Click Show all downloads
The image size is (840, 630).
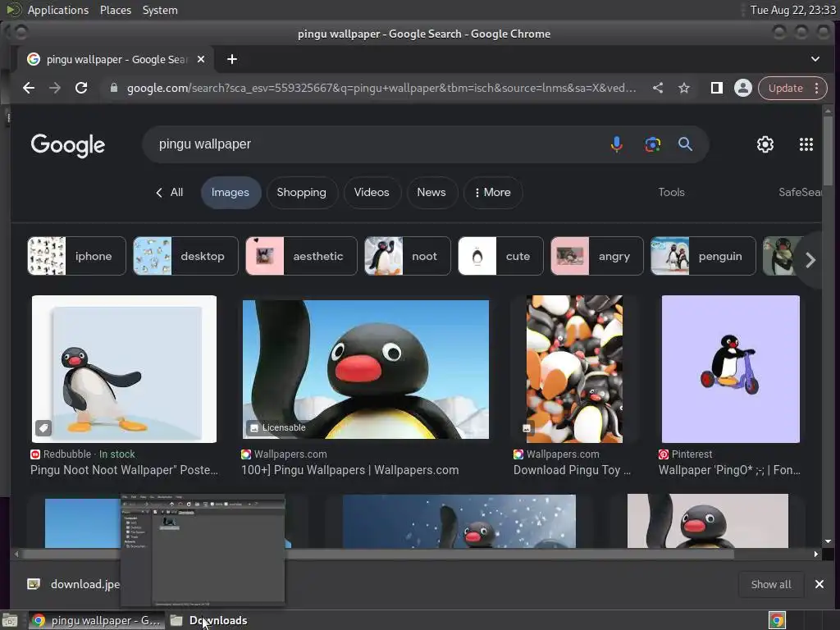pyautogui.click(x=771, y=584)
